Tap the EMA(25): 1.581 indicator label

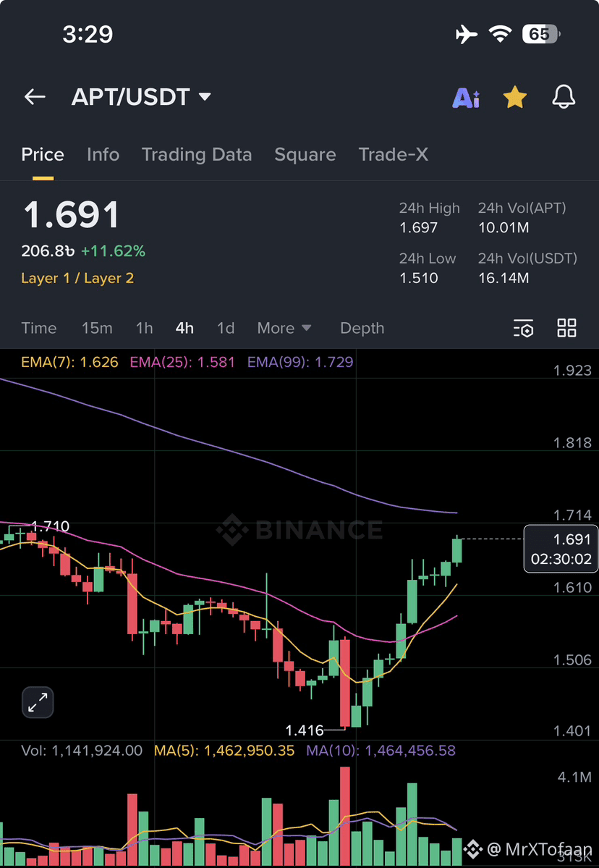tap(182, 362)
